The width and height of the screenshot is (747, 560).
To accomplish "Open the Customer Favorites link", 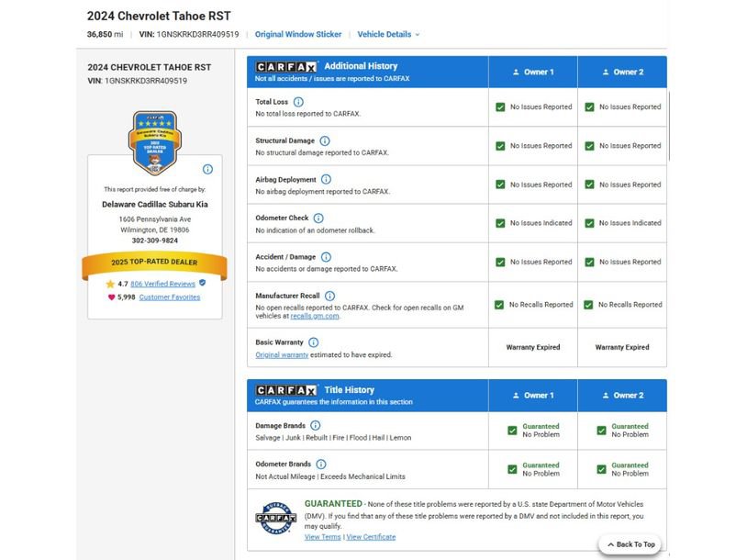I will 170,297.
